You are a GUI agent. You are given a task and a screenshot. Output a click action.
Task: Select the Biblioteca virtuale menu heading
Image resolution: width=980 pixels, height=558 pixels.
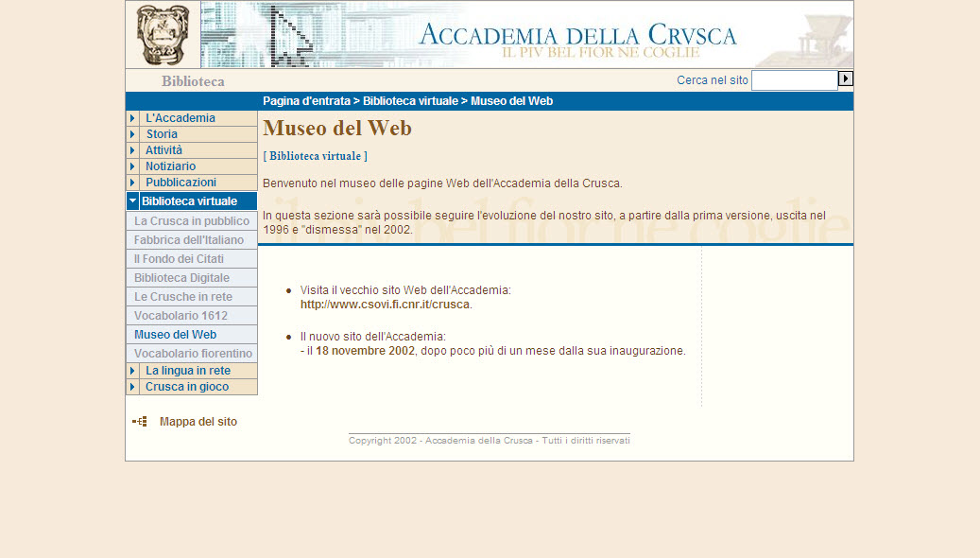[x=189, y=201]
